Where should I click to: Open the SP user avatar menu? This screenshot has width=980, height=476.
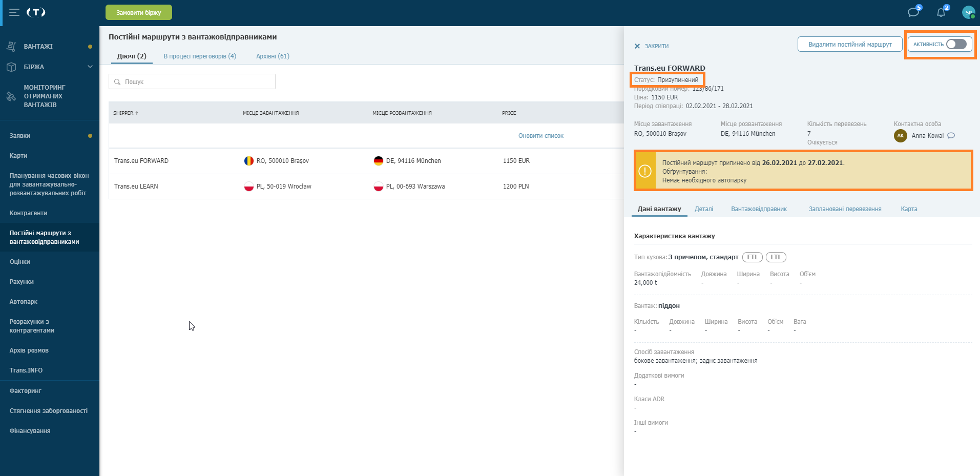coord(968,12)
